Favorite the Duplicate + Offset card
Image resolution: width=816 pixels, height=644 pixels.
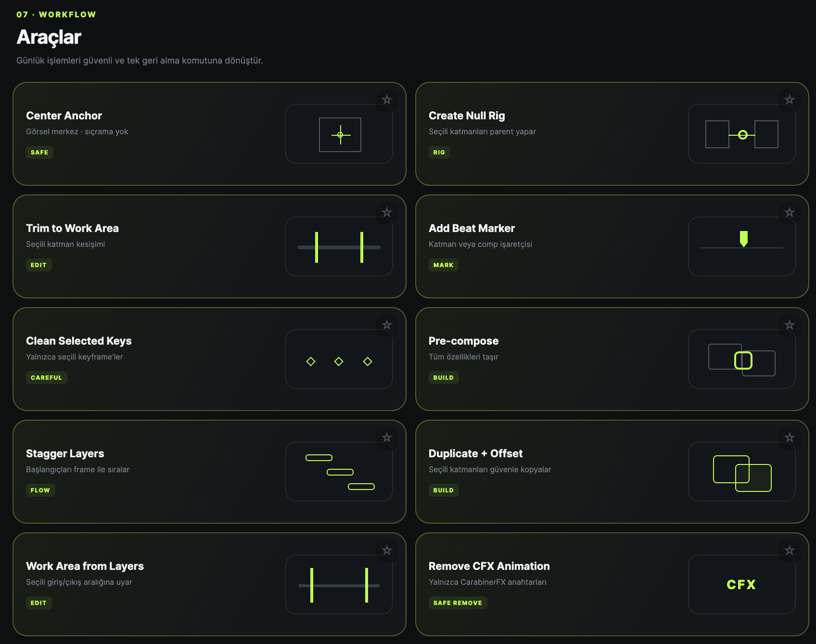790,438
